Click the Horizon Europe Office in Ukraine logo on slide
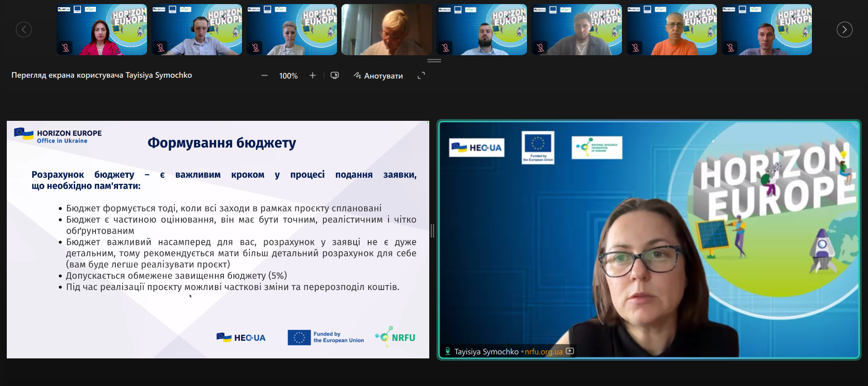 (x=58, y=136)
